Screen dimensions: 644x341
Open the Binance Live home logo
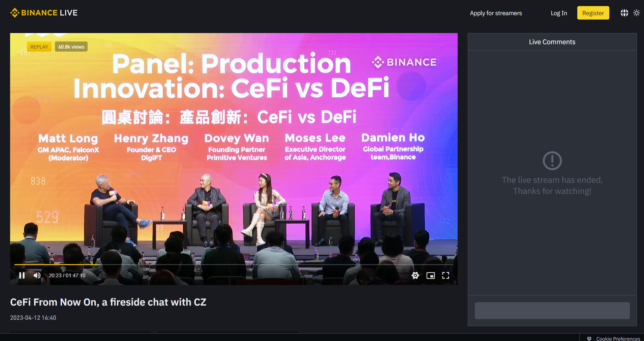pos(44,13)
